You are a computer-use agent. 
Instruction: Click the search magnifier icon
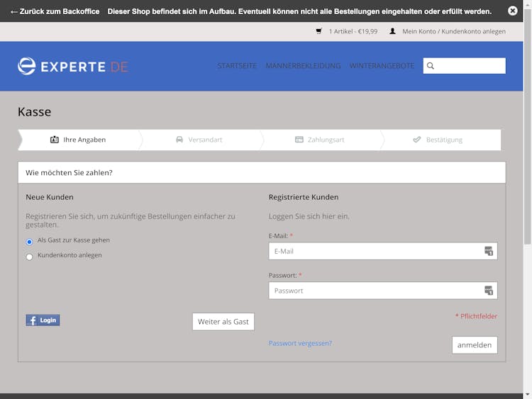pyautogui.click(x=431, y=66)
